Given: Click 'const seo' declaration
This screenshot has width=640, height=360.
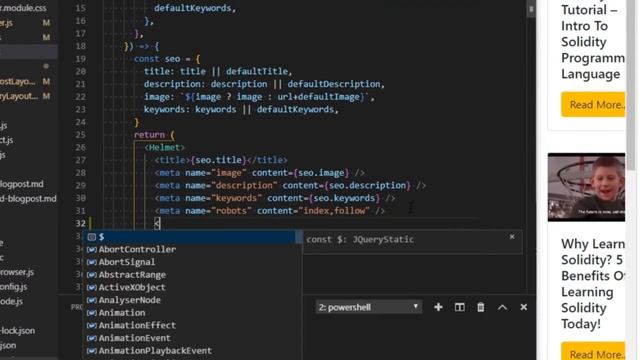Looking at the screenshot, I should coord(167,59).
